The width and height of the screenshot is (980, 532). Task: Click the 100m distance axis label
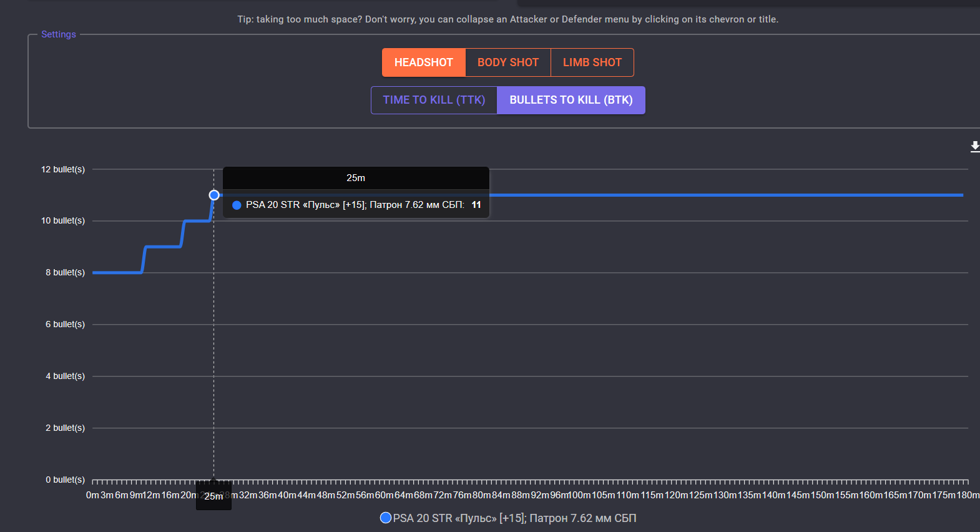coord(579,495)
